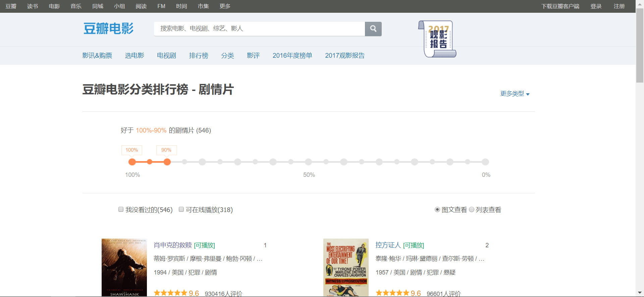Click [可播放] next to 肖申克的救赎
The image size is (644, 297).
click(x=205, y=245)
